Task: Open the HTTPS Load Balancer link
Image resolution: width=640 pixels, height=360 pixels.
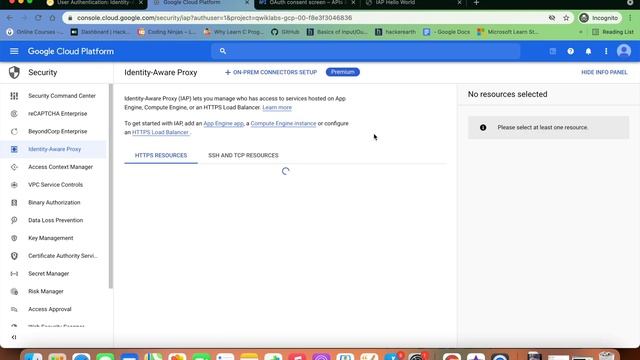Action: 161,132
